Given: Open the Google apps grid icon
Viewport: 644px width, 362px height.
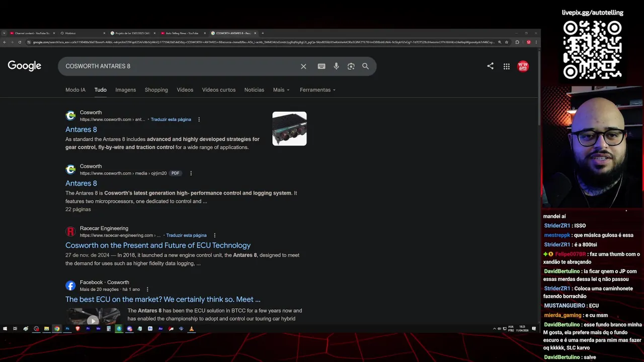Looking at the screenshot, I should coord(507,66).
